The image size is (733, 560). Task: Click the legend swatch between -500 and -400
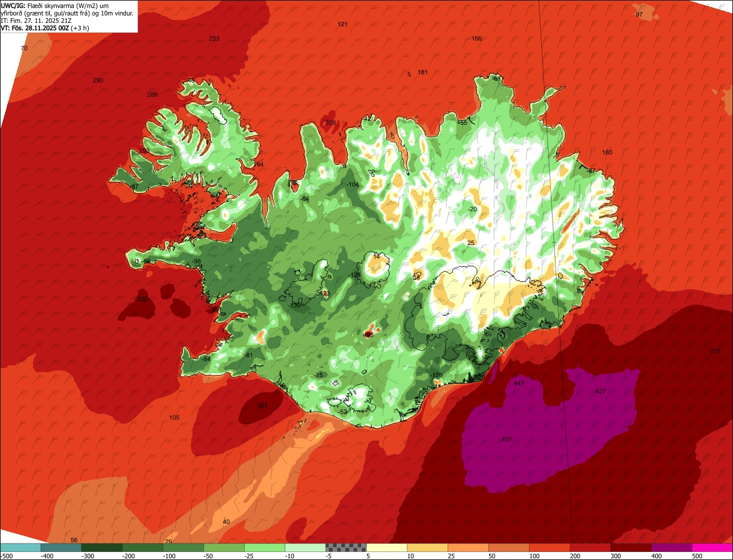click(x=20, y=547)
